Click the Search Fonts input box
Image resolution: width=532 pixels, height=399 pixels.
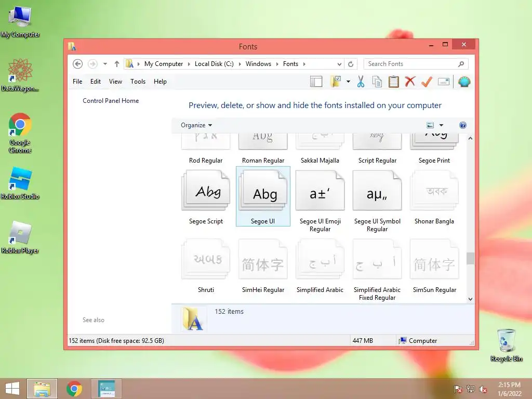point(416,64)
